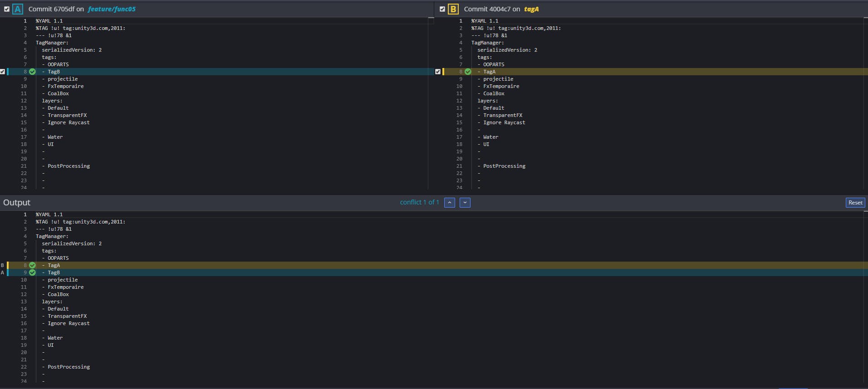Click 'Commit 6705df on' header text
The width and height of the screenshot is (868, 389).
click(56, 9)
